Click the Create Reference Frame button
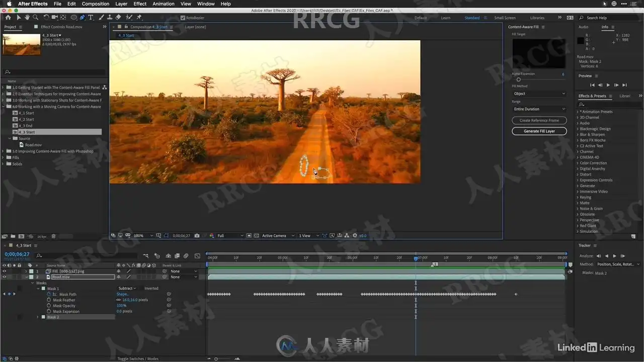The image size is (644, 362). [539, 121]
